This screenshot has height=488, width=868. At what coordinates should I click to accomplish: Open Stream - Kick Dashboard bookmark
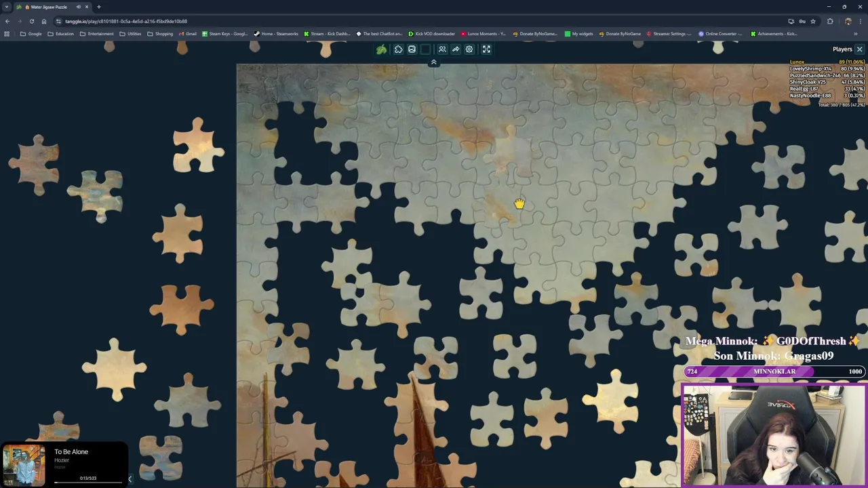pos(328,34)
